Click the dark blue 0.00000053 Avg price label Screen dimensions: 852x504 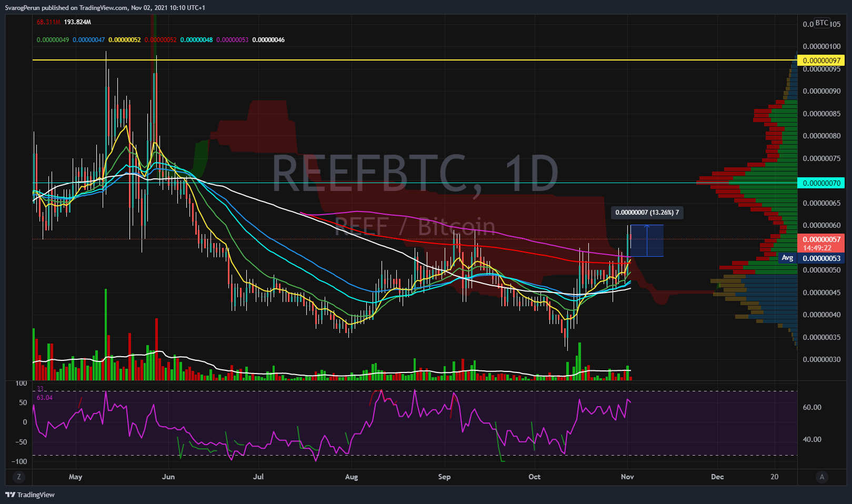821,258
